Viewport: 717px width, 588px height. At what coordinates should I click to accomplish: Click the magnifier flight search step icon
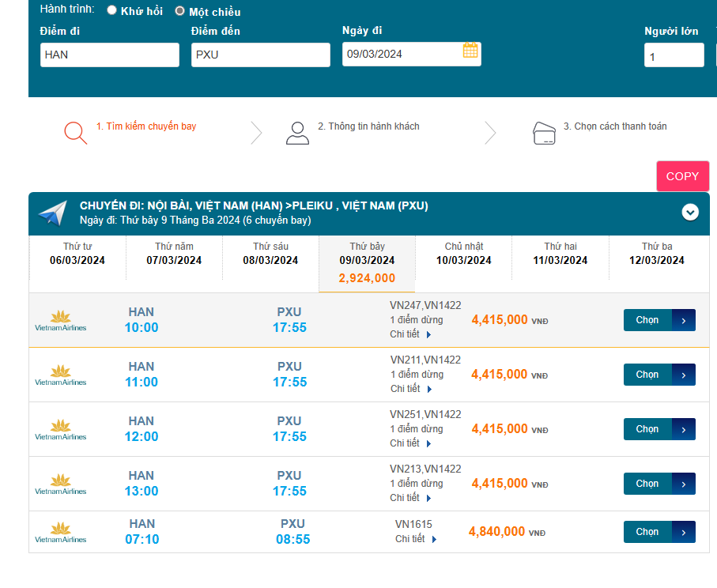pos(75,133)
